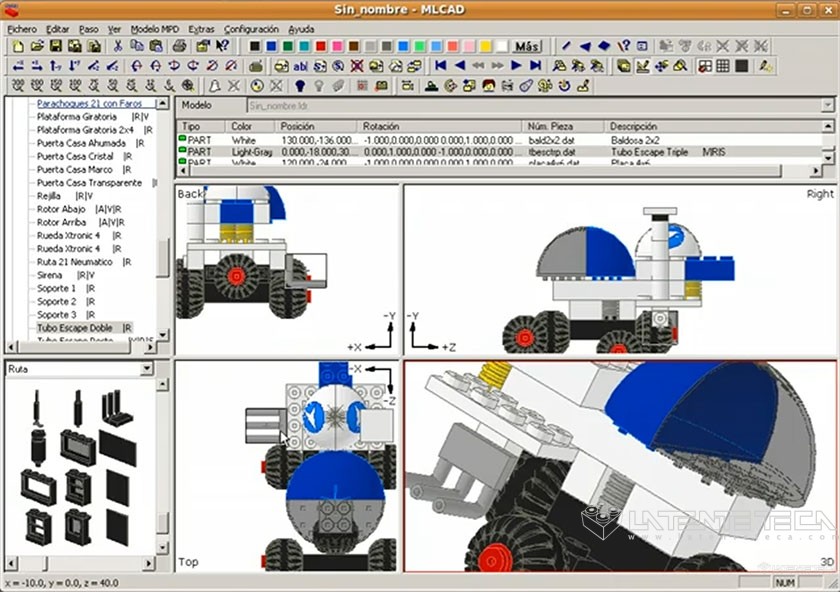The image size is (840, 592).
Task: Open the Configuración menu
Action: tap(251, 29)
